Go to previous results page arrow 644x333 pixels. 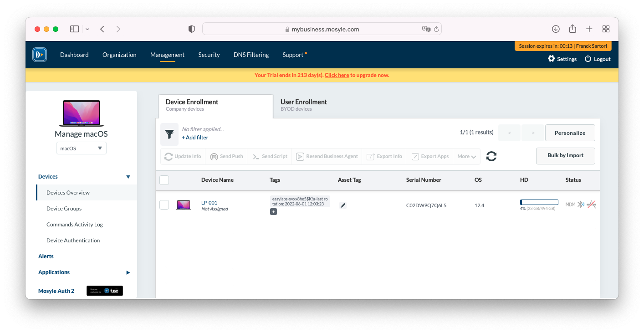coord(510,133)
